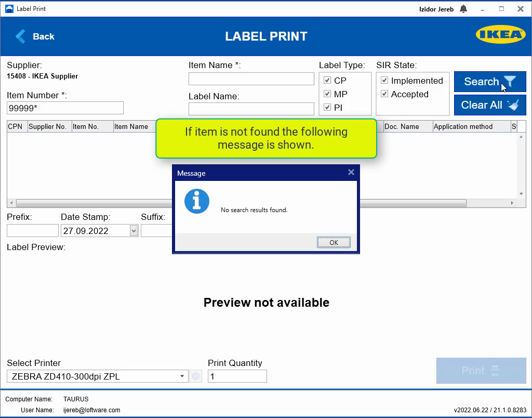Image resolution: width=532 pixels, height=418 pixels.
Task: Open the notifications bell icon
Action: point(463,9)
